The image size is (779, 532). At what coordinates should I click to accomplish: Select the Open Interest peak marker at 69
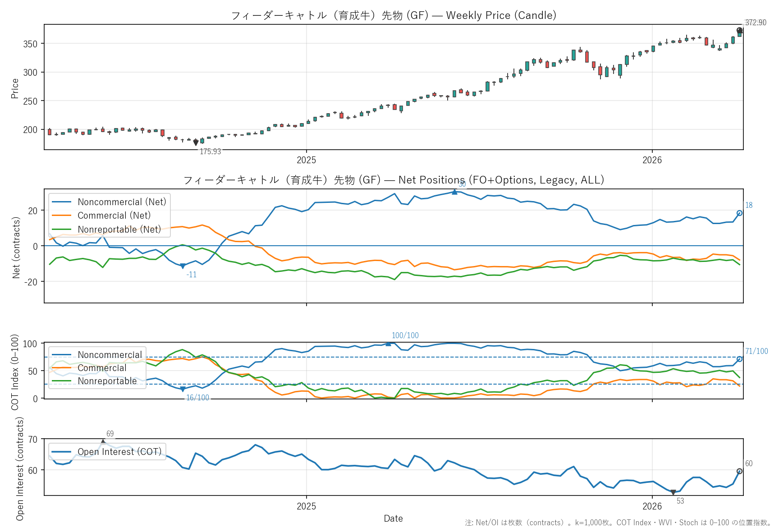pyautogui.click(x=103, y=442)
